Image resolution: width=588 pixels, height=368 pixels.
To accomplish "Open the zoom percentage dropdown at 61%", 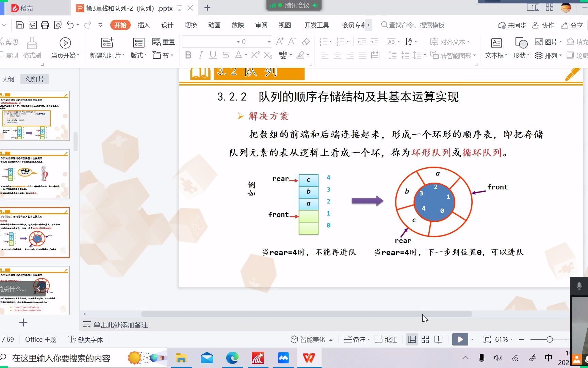I will point(502,339).
